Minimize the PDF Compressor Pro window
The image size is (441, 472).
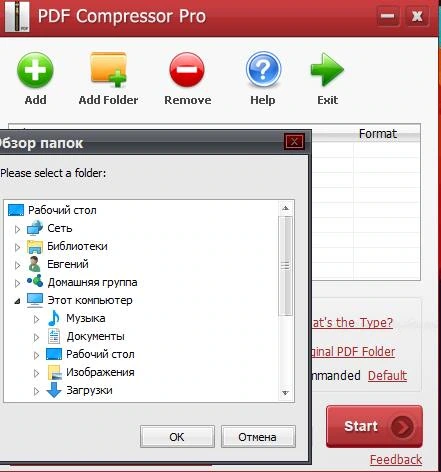(387, 16)
